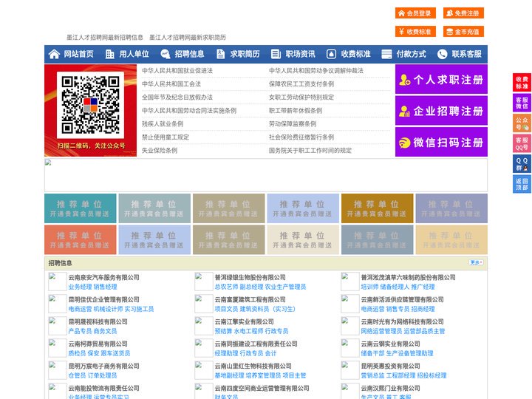Click the 总农艺师 job link
Image resolution: width=532 pixels, height=399 pixels.
(x=226, y=287)
